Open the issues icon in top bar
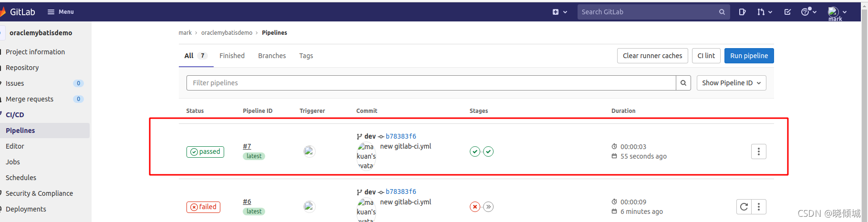 pyautogui.click(x=742, y=12)
